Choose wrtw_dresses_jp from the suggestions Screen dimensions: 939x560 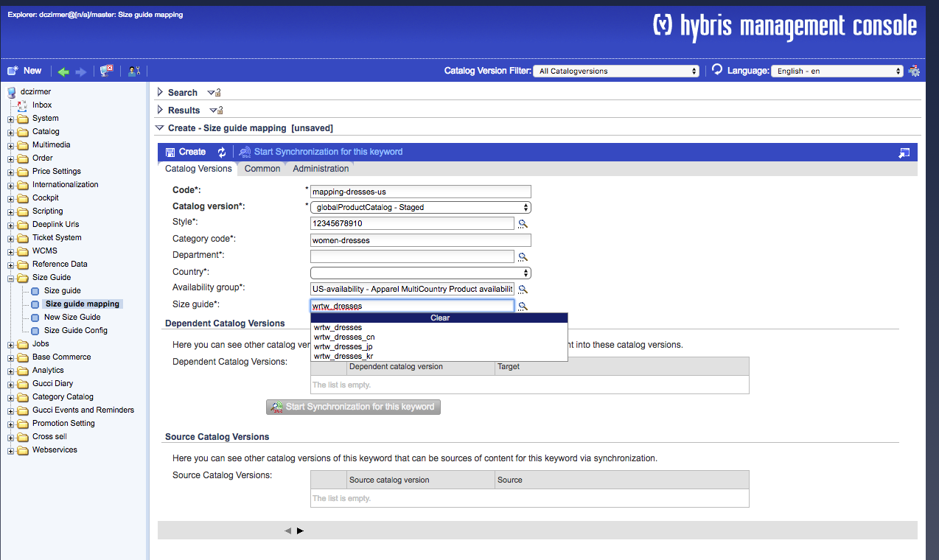439,346
